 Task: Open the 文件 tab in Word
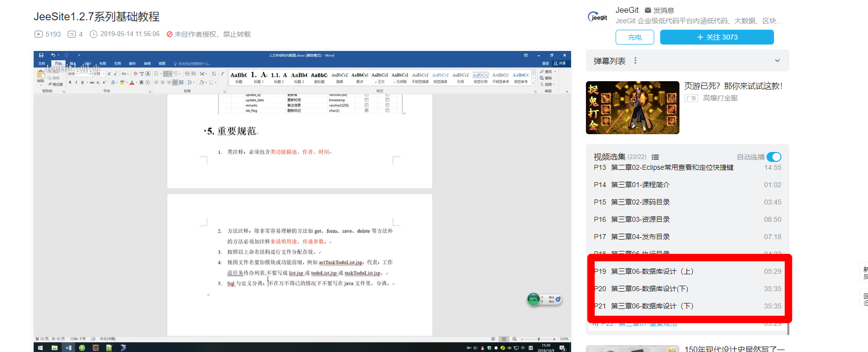pos(42,63)
